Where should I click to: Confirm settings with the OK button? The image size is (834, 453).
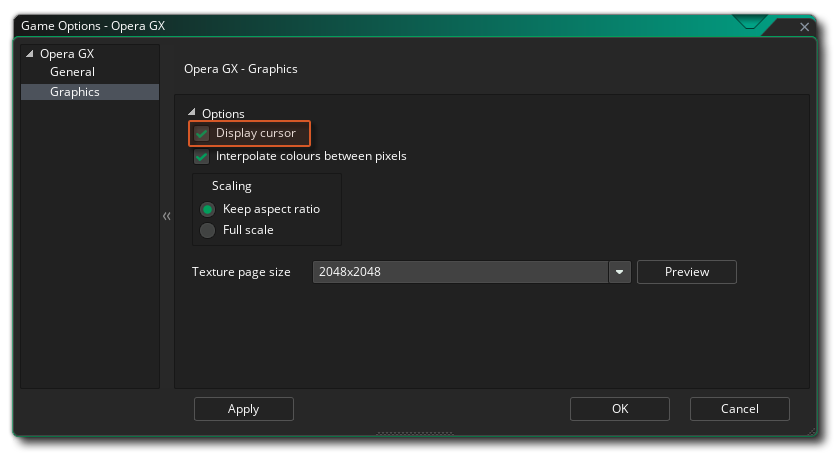[620, 409]
